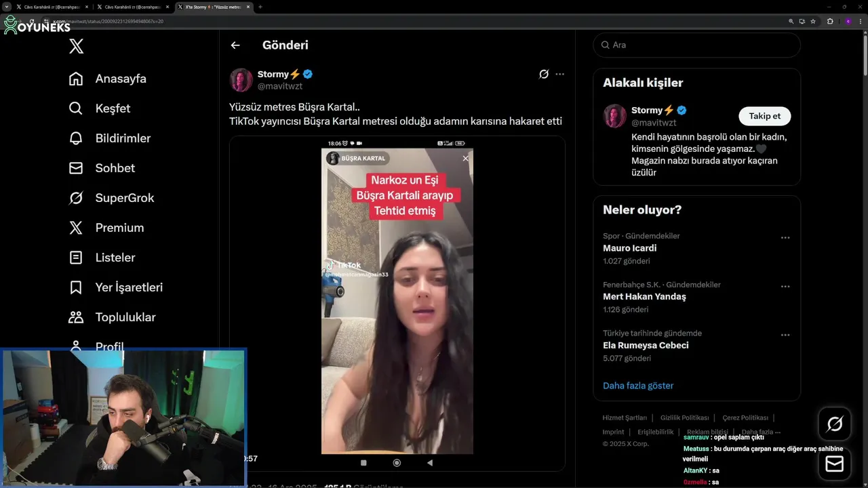
Task: Click the list icon beside Listeler
Action: [x=76, y=258]
